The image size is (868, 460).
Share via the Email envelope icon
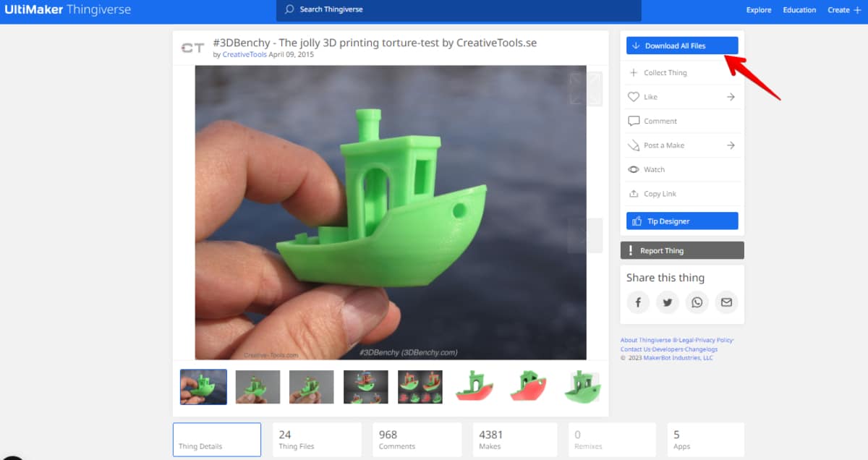726,302
